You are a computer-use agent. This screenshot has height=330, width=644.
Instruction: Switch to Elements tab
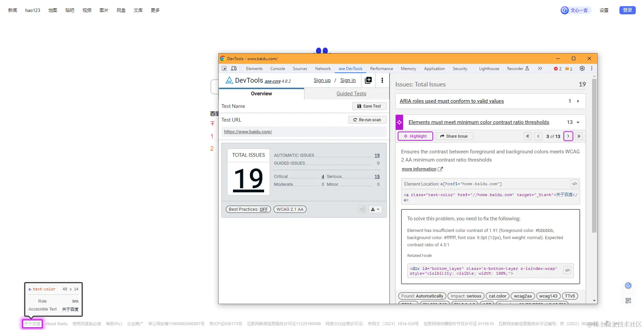tap(254, 69)
